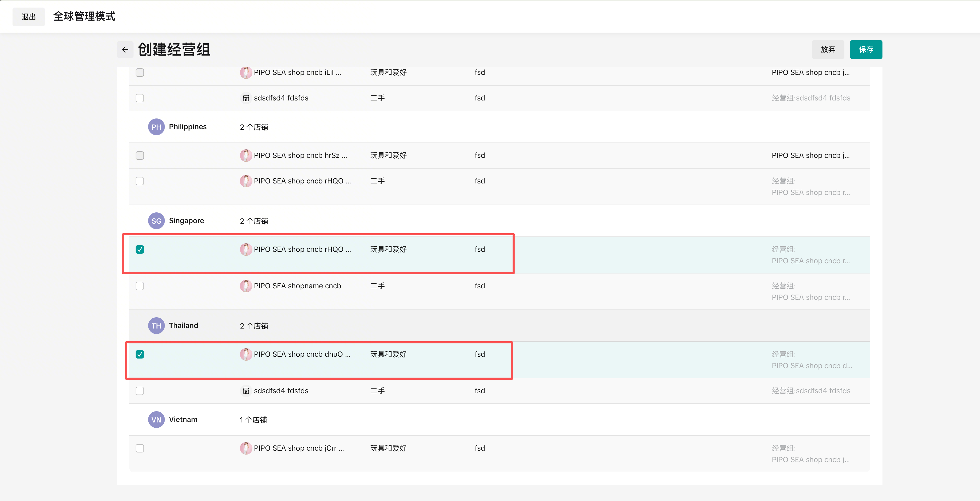Click the 退出 exit button
This screenshot has height=501, width=980.
coord(28,17)
